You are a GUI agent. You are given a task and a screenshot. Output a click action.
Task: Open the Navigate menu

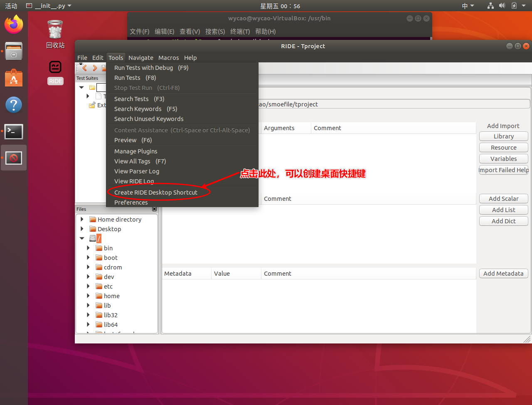(140, 58)
